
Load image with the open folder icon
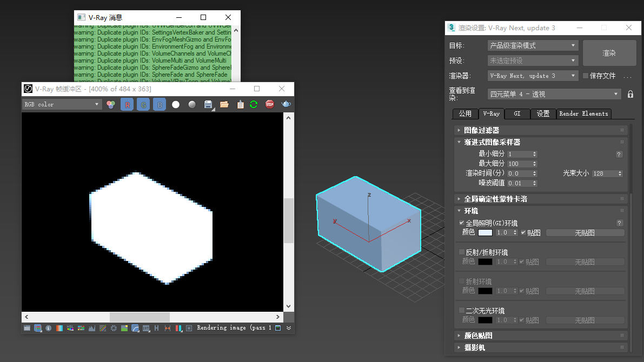click(224, 105)
